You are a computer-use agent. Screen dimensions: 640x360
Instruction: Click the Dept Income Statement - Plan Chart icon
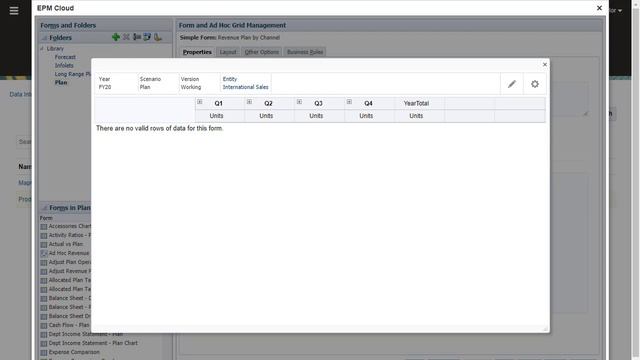pyautogui.click(x=44, y=343)
